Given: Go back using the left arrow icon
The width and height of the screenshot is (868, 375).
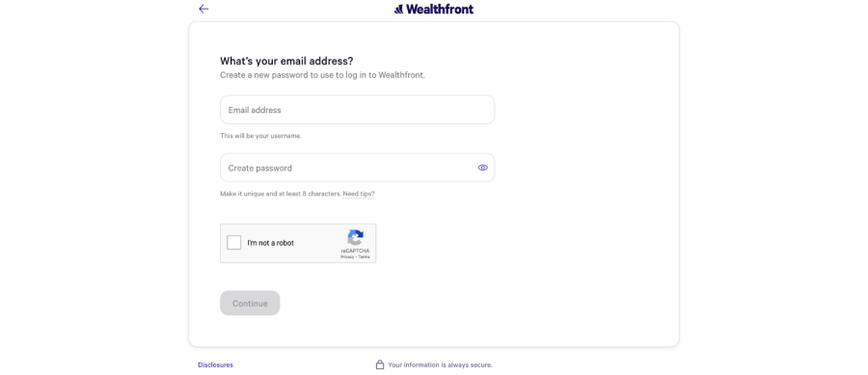Looking at the screenshot, I should tap(203, 9).
